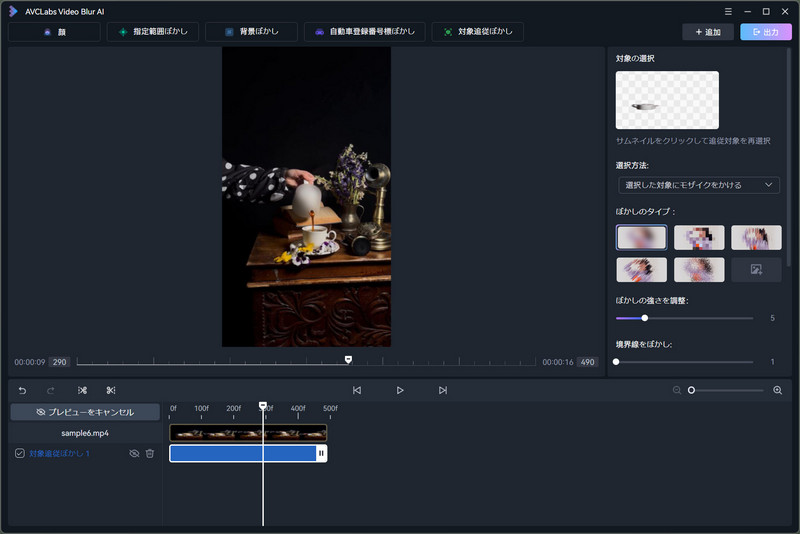Select the pixelated mosaic blur type
Image resolution: width=800 pixels, height=534 pixels.
[x=699, y=237]
